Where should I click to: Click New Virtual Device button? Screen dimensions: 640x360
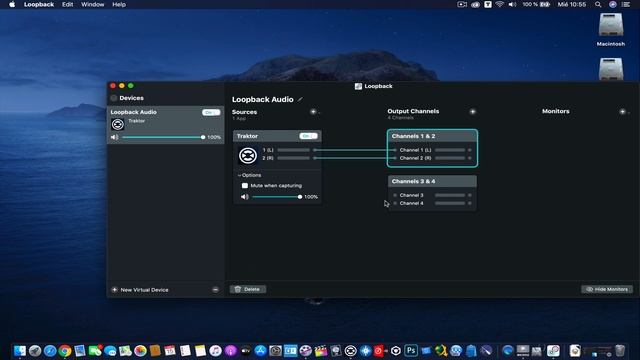click(140, 290)
